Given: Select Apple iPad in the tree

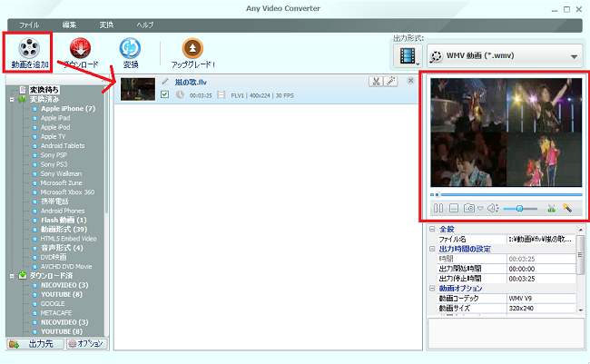Looking at the screenshot, I should coord(55,118).
